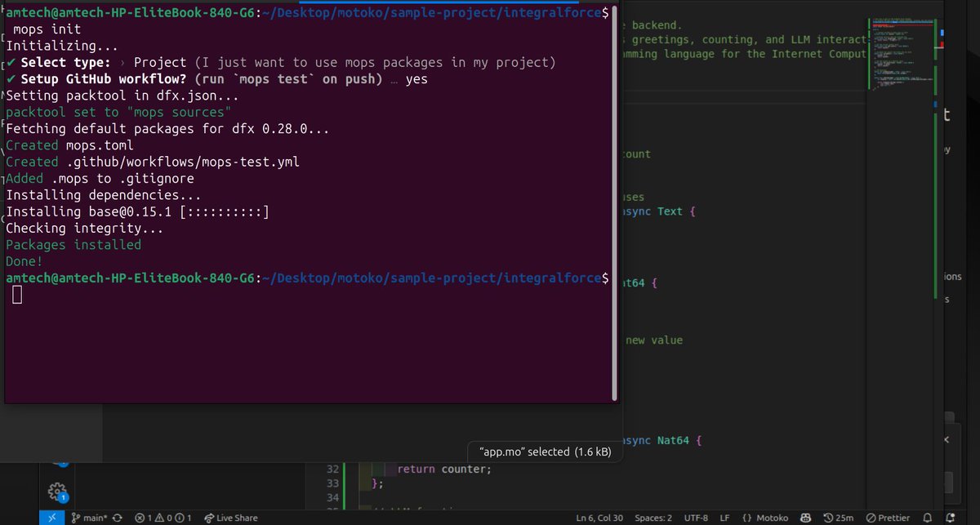This screenshot has width=980, height=525.
Task: Open the 25m time tracker status item
Action: click(x=837, y=518)
